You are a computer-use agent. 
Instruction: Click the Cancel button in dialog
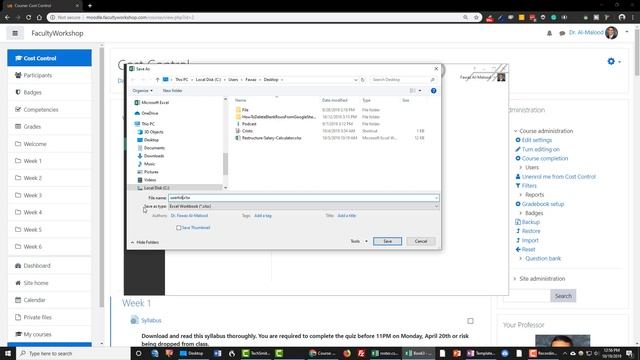click(421, 241)
